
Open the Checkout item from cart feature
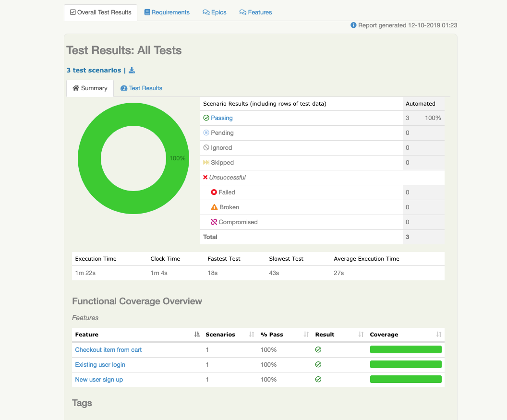pyautogui.click(x=109, y=350)
